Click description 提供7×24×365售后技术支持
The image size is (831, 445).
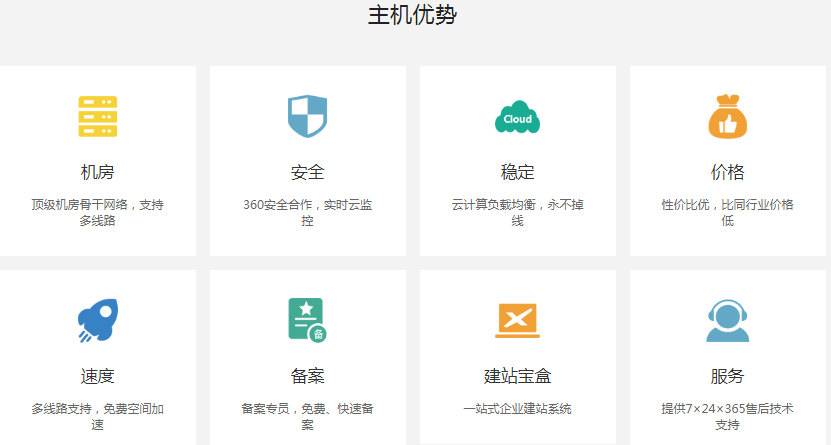728,416
